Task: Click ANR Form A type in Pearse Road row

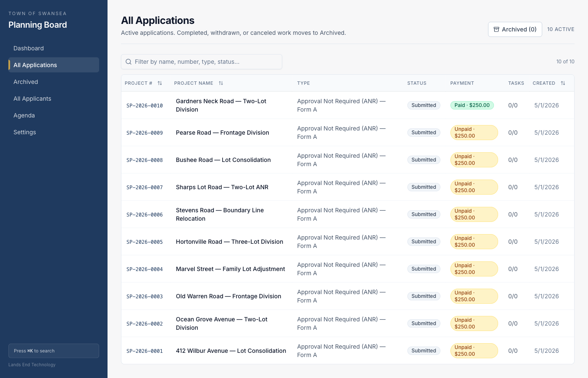Action: (341, 133)
